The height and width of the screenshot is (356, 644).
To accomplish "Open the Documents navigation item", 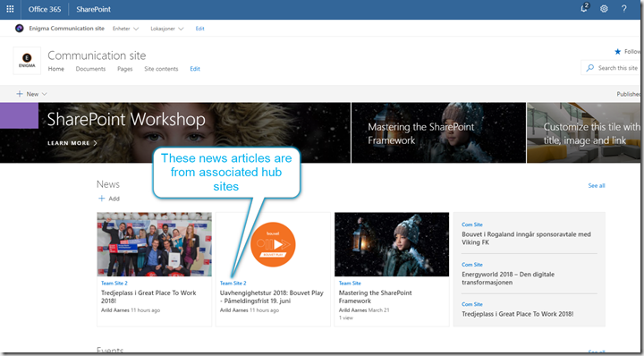I will [x=90, y=69].
